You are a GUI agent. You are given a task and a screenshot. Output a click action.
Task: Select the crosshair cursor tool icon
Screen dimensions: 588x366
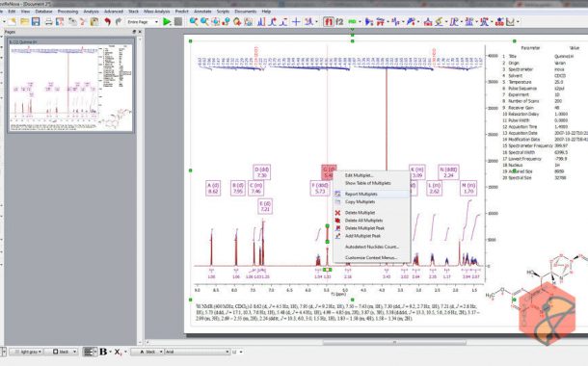pos(296,22)
